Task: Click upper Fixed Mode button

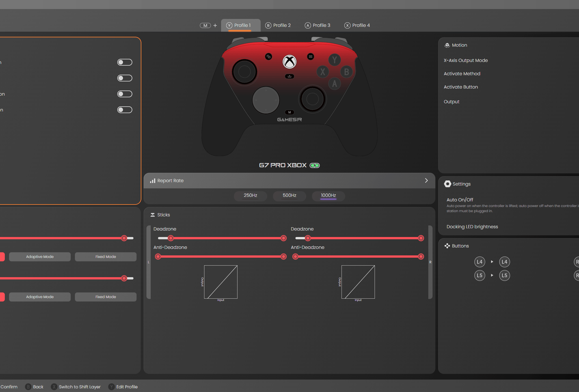Action: (106, 257)
